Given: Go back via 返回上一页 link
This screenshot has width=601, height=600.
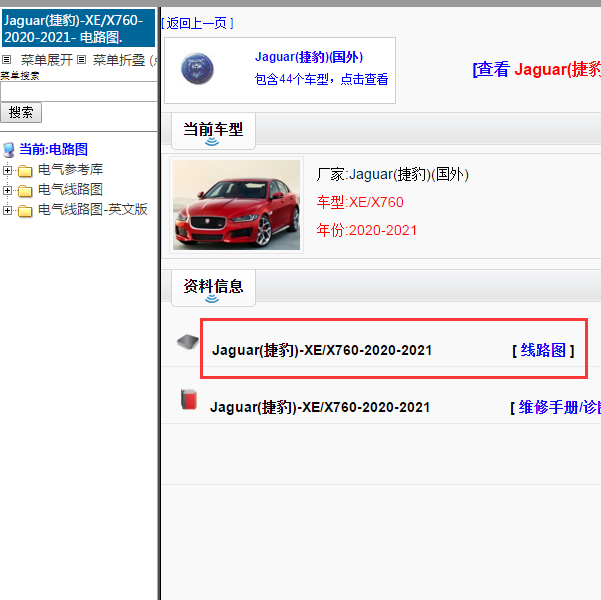Looking at the screenshot, I should 197,23.
